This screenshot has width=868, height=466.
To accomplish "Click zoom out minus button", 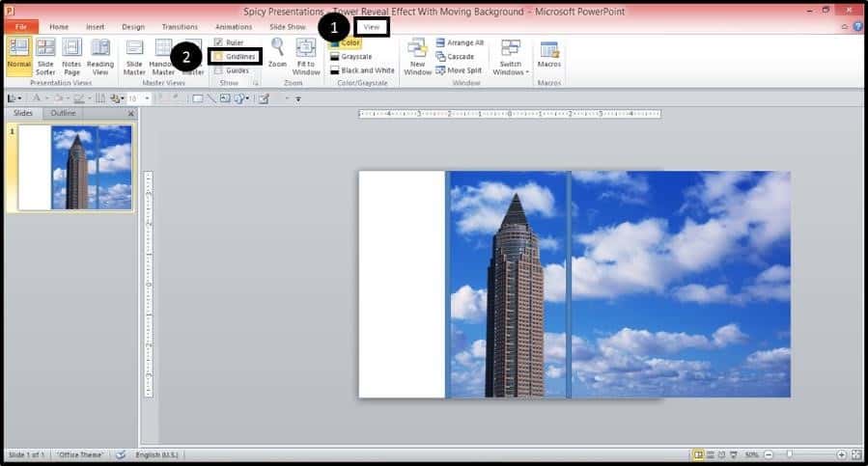I will pyautogui.click(x=769, y=454).
